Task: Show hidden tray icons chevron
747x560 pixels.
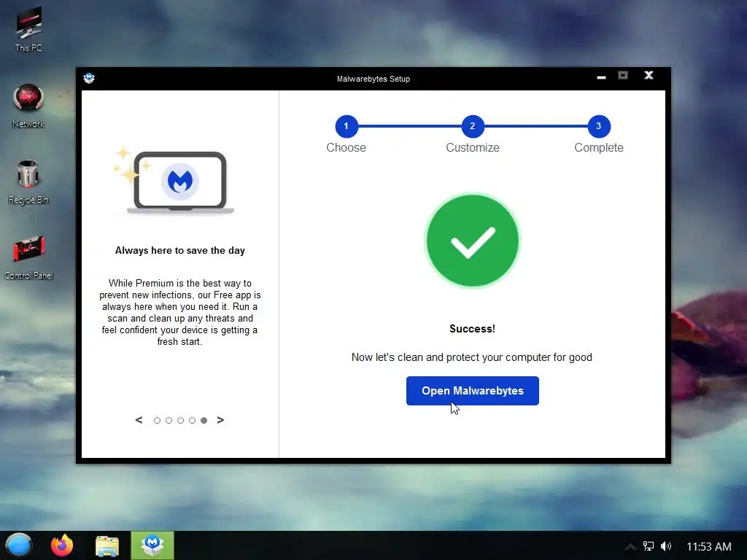Action: pos(630,547)
